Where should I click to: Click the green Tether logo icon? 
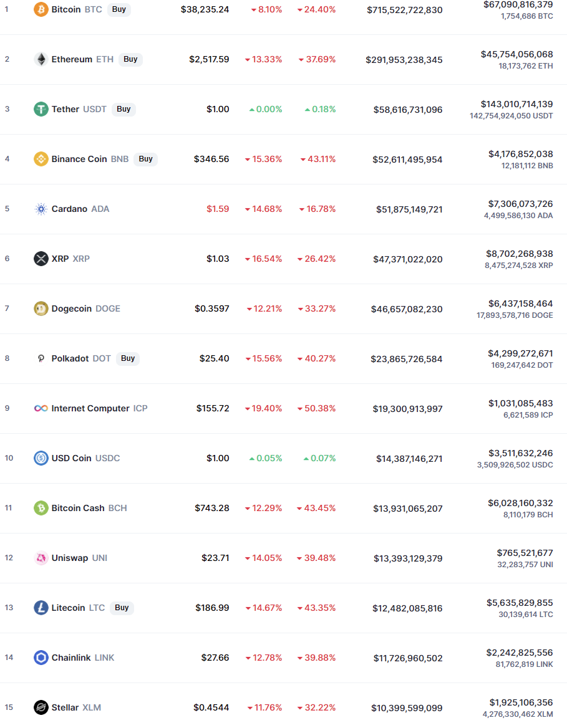(x=41, y=109)
